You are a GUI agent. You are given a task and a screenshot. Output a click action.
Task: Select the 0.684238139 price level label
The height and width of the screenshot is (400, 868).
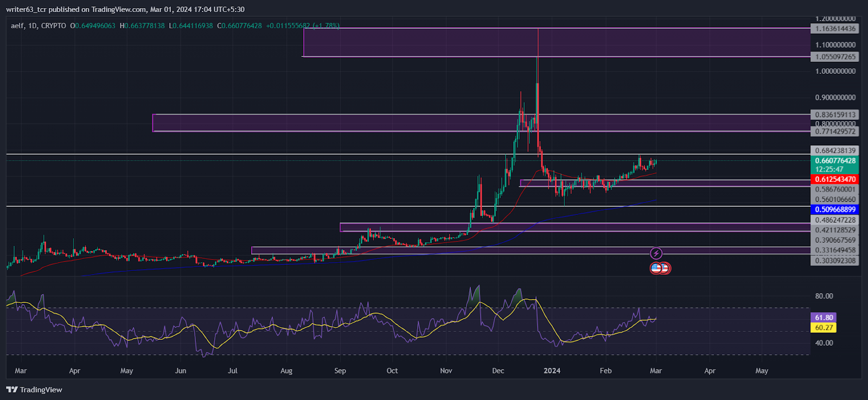(835, 150)
